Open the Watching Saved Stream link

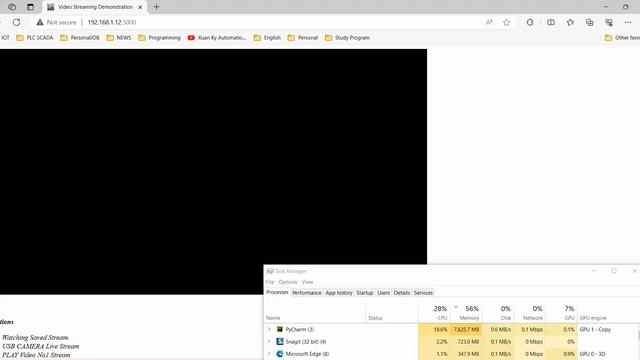[x=36, y=338]
